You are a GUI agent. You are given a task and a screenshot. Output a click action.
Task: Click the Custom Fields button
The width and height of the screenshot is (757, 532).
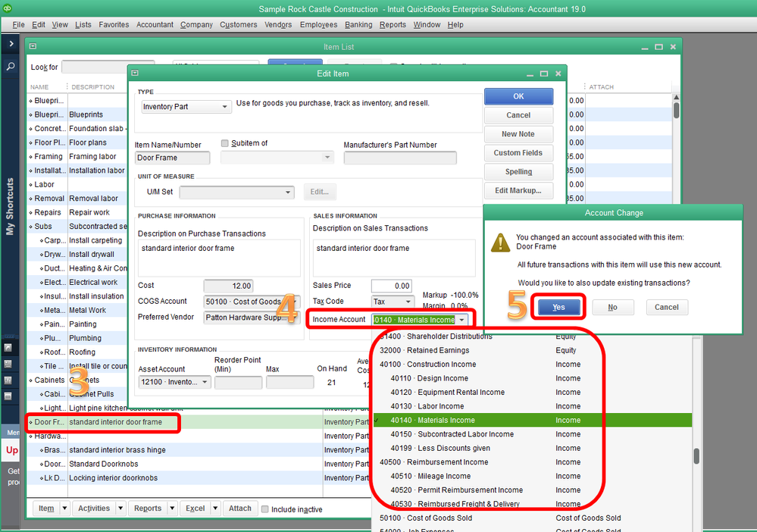[x=518, y=153]
